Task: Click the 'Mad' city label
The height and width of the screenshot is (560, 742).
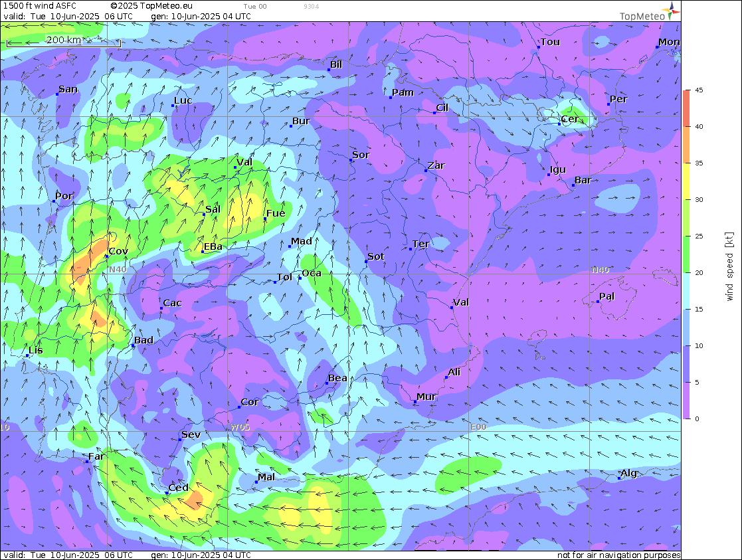Action: [x=302, y=241]
